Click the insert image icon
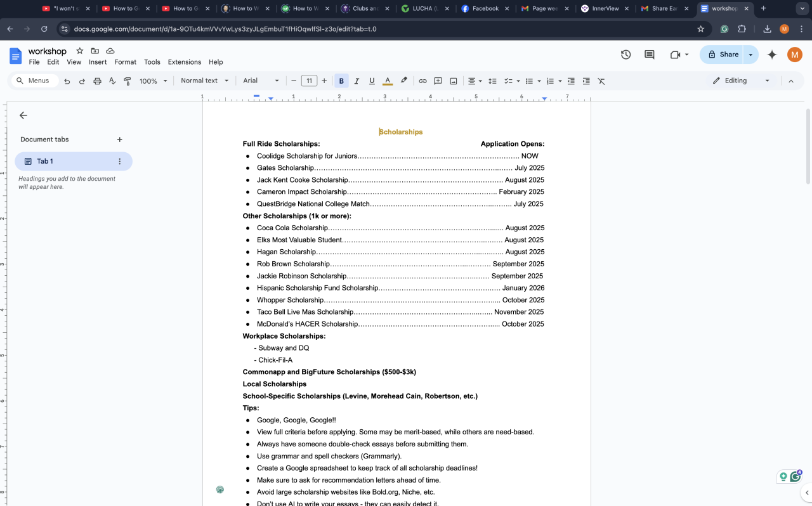Screen dimensions: 812x506 click(454, 81)
